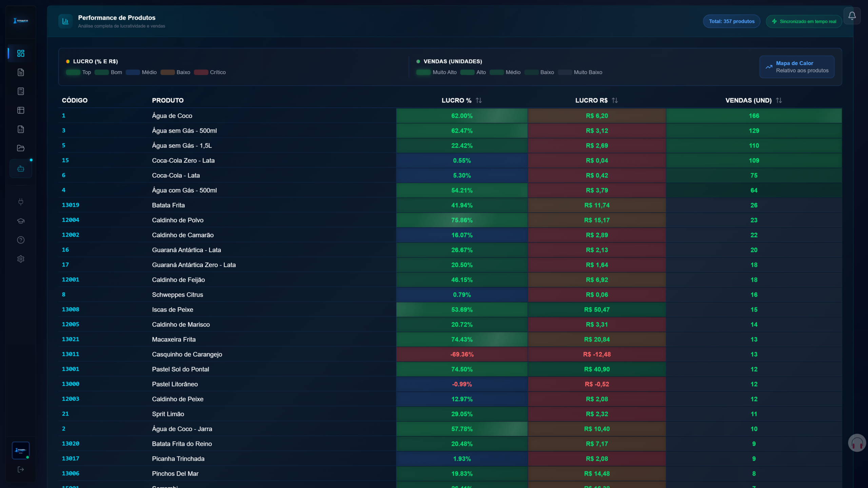Screen dimensions: 868x488
Task: Click the headset support icon at bottom right
Action: pyautogui.click(x=857, y=443)
